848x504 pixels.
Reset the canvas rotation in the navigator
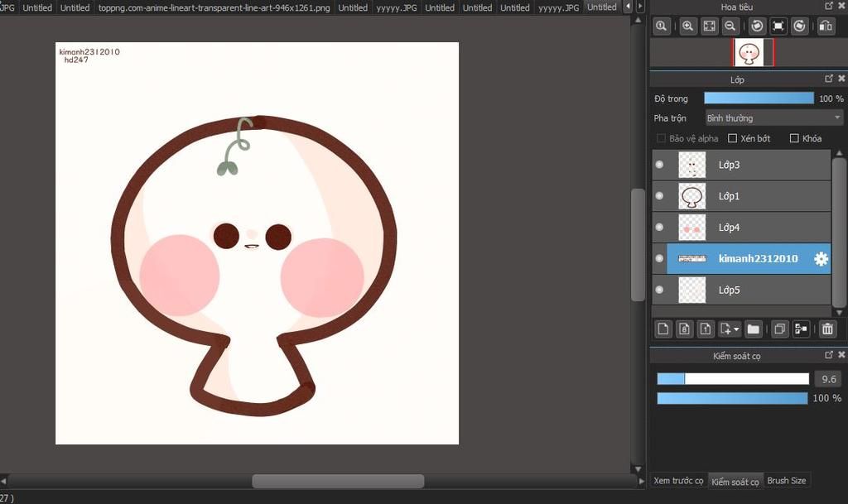[x=778, y=26]
